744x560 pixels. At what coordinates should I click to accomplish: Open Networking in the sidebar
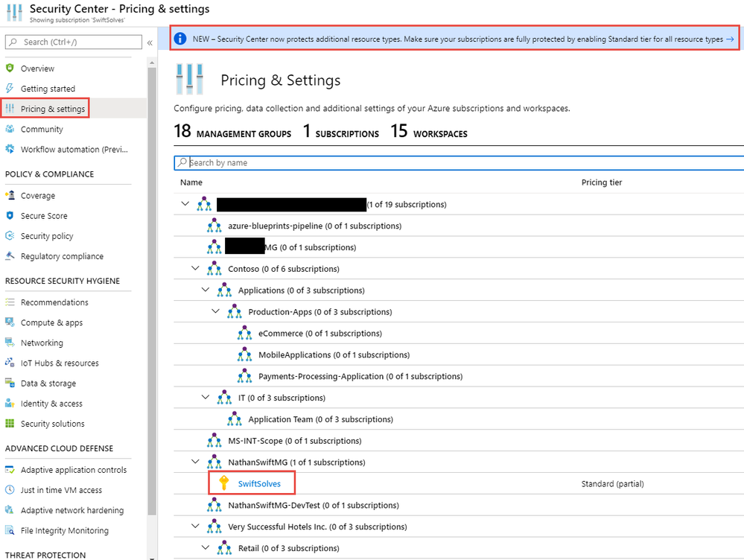tap(42, 343)
